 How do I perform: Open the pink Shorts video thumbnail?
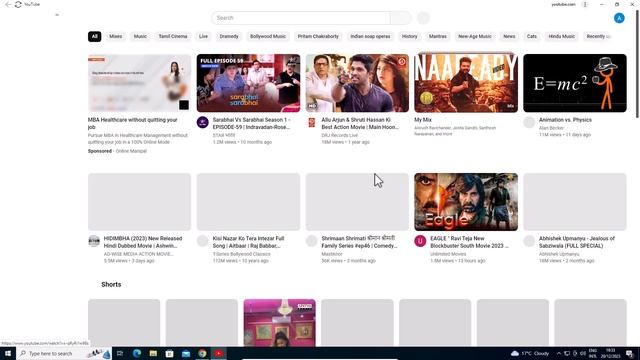(280, 323)
